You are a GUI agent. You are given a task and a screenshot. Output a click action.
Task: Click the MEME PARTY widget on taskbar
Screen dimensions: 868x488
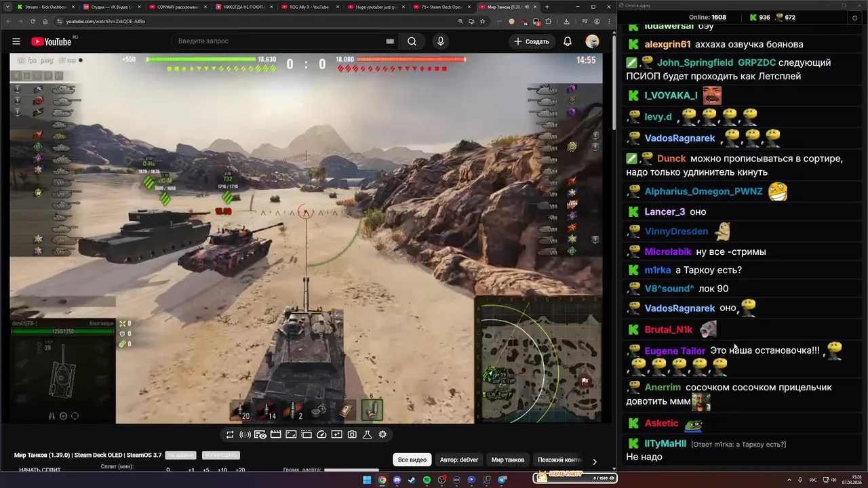(x=575, y=478)
